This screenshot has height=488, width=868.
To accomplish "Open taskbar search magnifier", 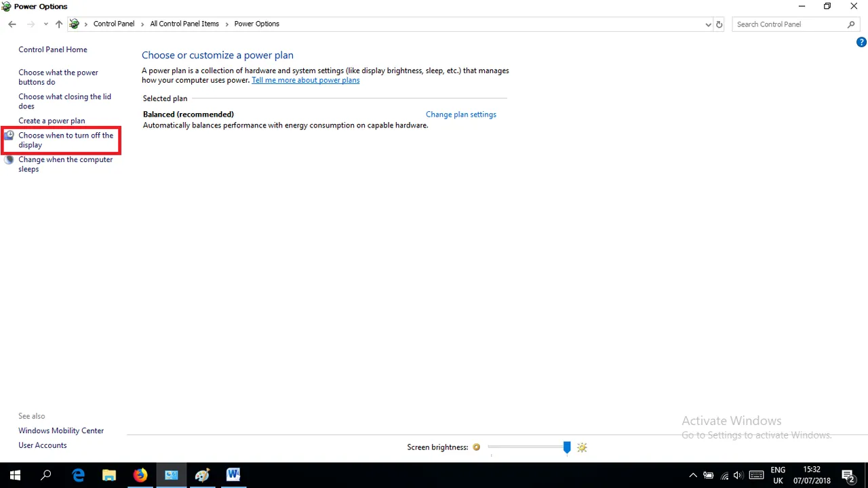I will (46, 475).
